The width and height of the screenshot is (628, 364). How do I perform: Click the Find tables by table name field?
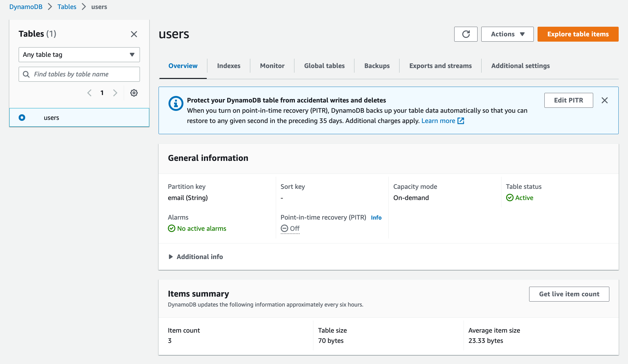(79, 74)
